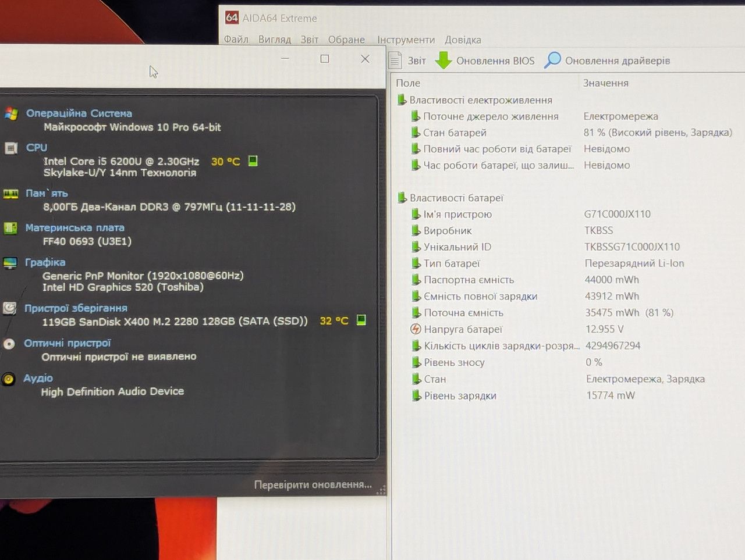Screen dimensions: 745x560
Task: Open the Довідка menu in AIDA64
Action: tap(463, 40)
